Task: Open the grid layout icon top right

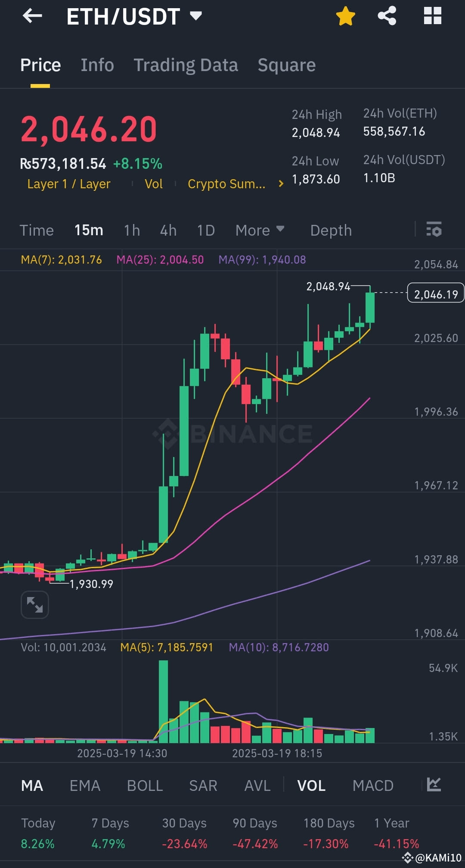Action: (432, 16)
